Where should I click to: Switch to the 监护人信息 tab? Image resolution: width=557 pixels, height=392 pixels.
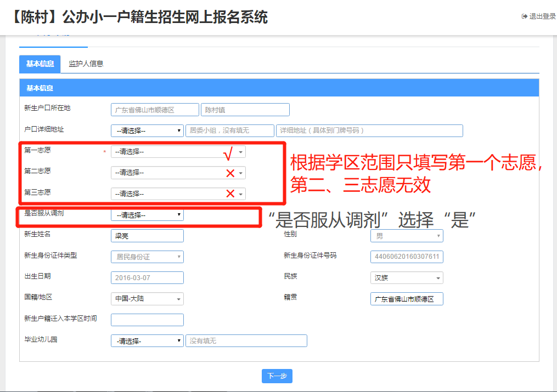tap(86, 64)
